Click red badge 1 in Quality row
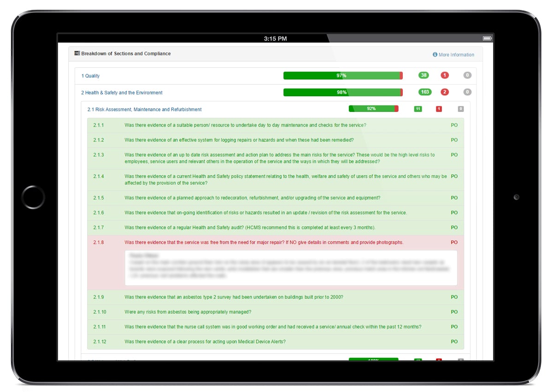Image resolution: width=553 pixels, height=392 pixels. pyautogui.click(x=444, y=76)
